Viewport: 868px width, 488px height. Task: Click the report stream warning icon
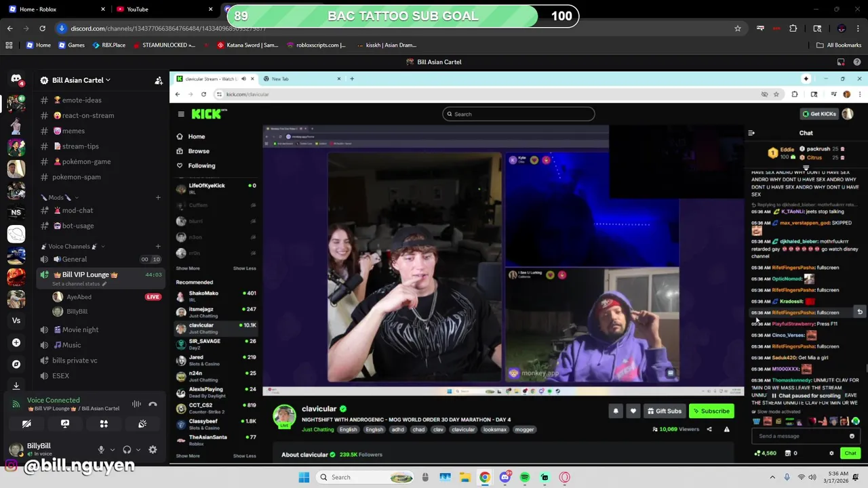726,429
